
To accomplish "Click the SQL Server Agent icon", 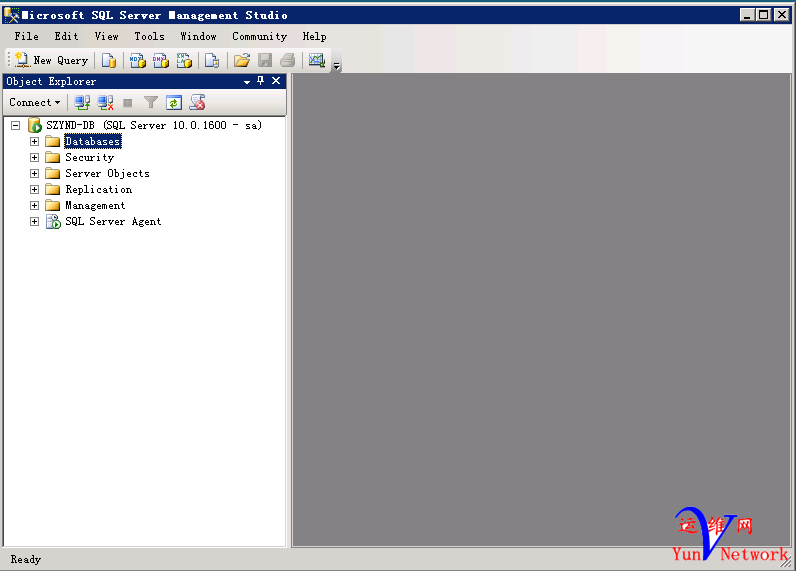I will (53, 221).
